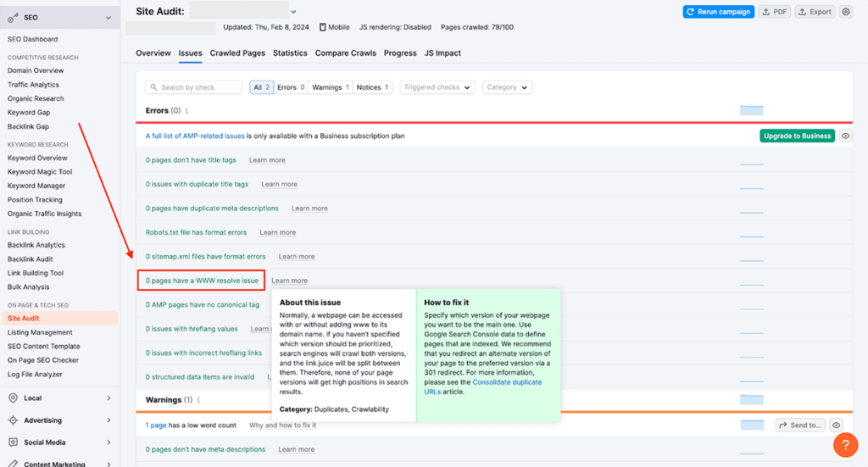This screenshot has width=868, height=467.
Task: Open On Page SEO Checker in sidebar
Action: 43,360
